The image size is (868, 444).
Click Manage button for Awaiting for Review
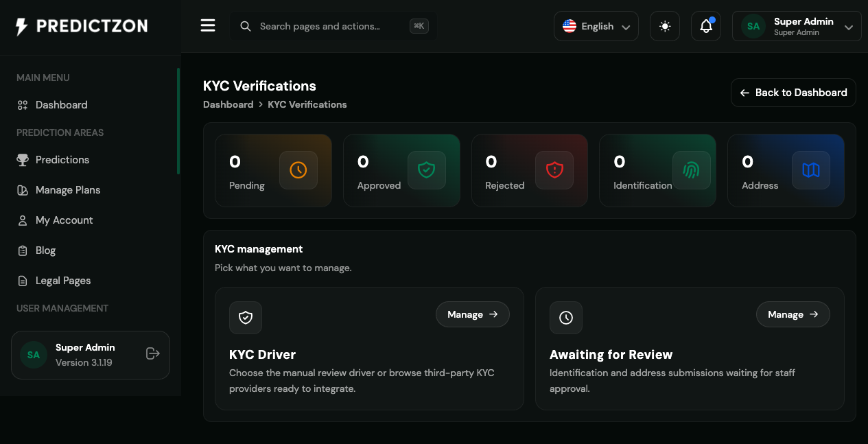tap(793, 314)
